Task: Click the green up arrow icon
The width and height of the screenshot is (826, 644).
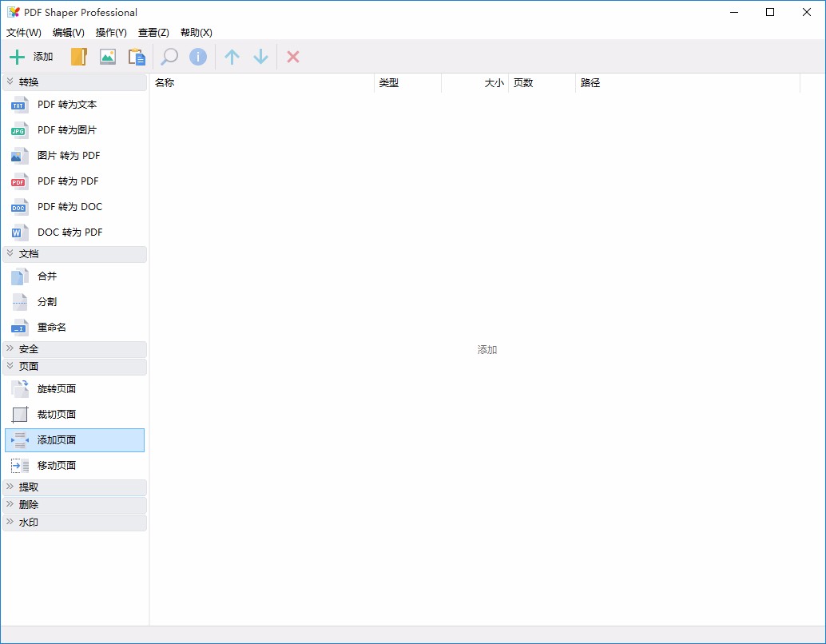Action: click(232, 56)
